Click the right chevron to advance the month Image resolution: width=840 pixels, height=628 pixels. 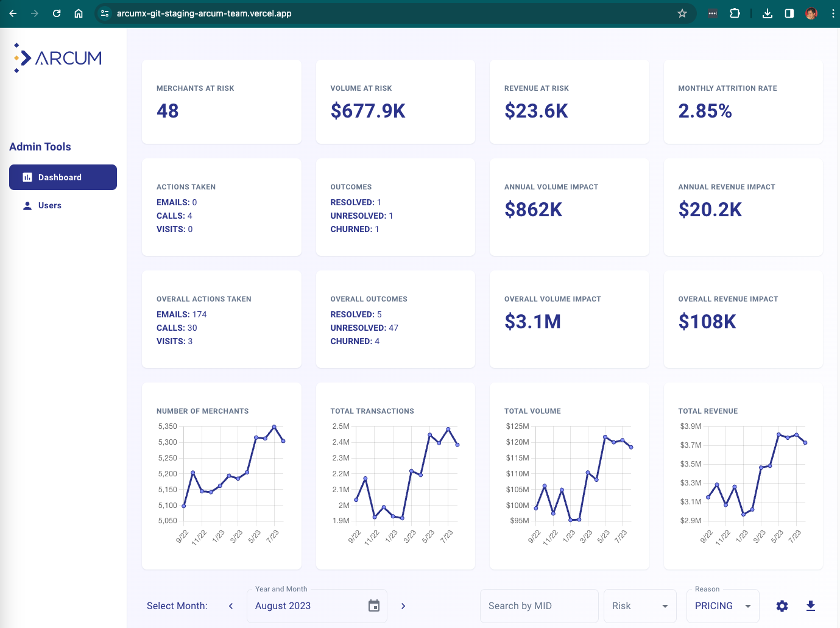403,605
